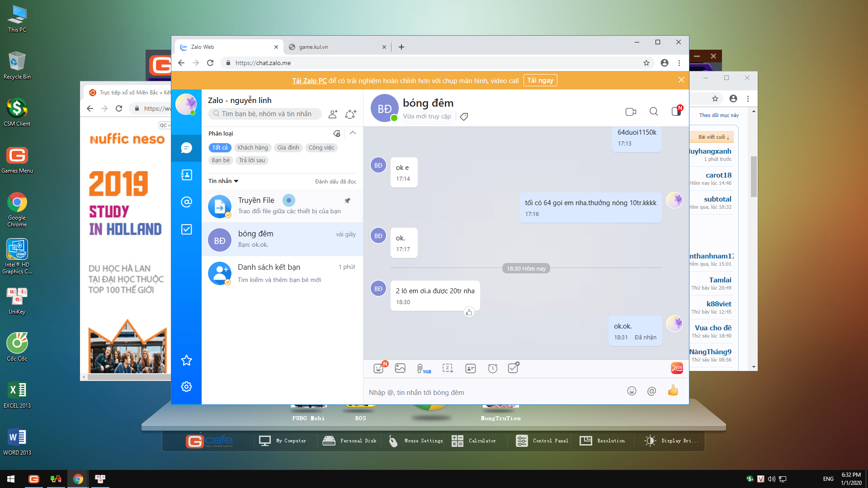Viewport: 868px width, 488px height.
Task: Collapse the Phân loại section
Action: [353, 133]
